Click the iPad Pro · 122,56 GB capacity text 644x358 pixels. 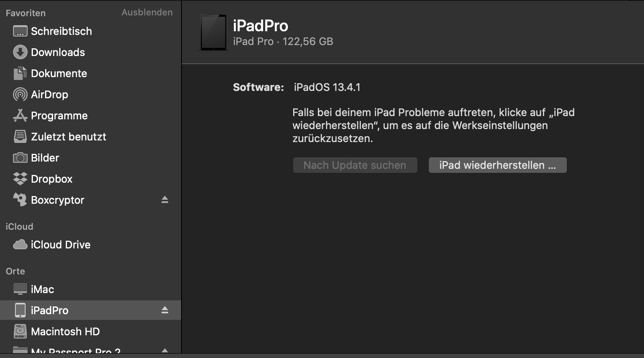point(283,41)
